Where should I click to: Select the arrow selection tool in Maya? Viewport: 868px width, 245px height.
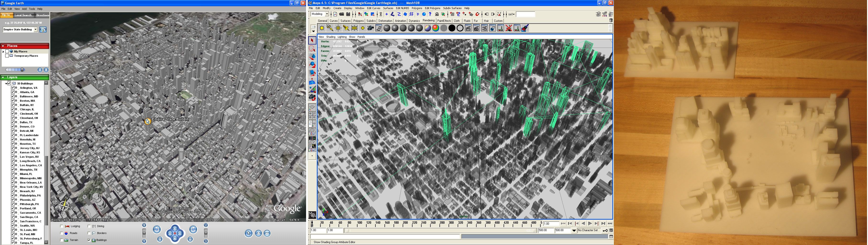(x=312, y=40)
